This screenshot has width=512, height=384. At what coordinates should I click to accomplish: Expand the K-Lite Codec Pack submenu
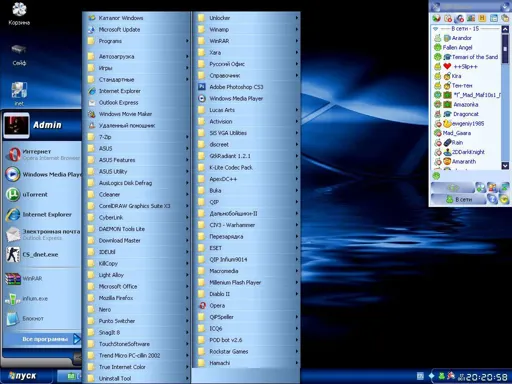tap(247, 168)
